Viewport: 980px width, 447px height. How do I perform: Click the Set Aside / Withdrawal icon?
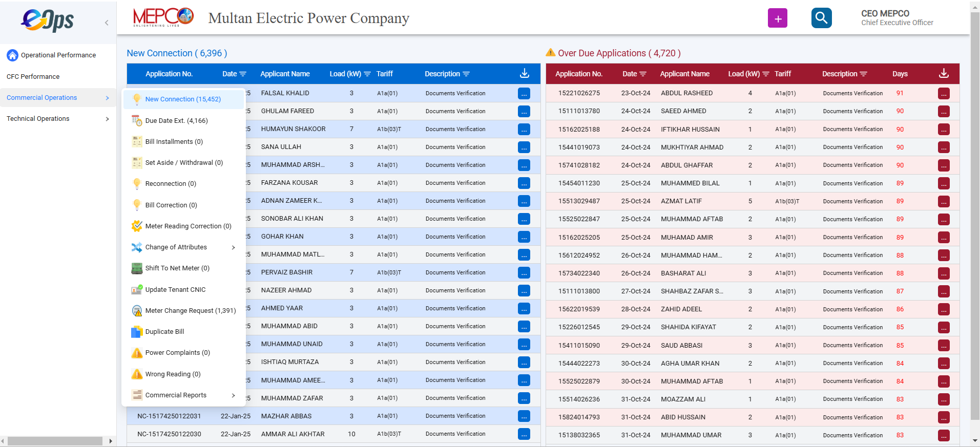pos(137,163)
